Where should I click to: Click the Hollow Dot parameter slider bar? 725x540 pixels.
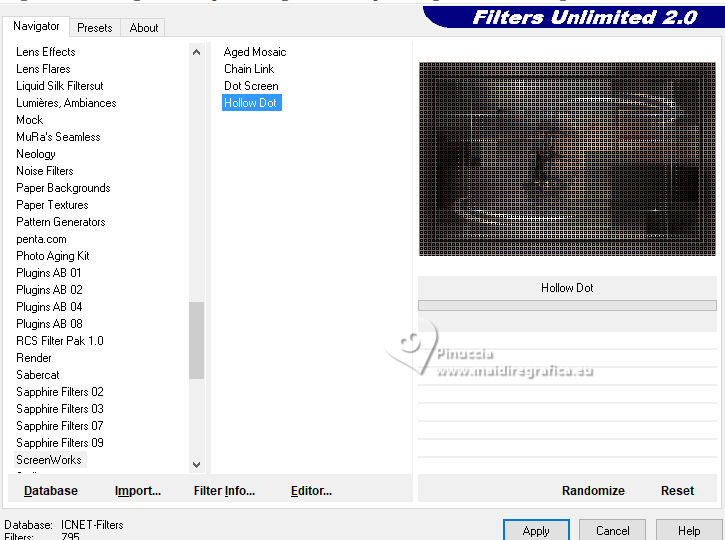[x=567, y=305]
